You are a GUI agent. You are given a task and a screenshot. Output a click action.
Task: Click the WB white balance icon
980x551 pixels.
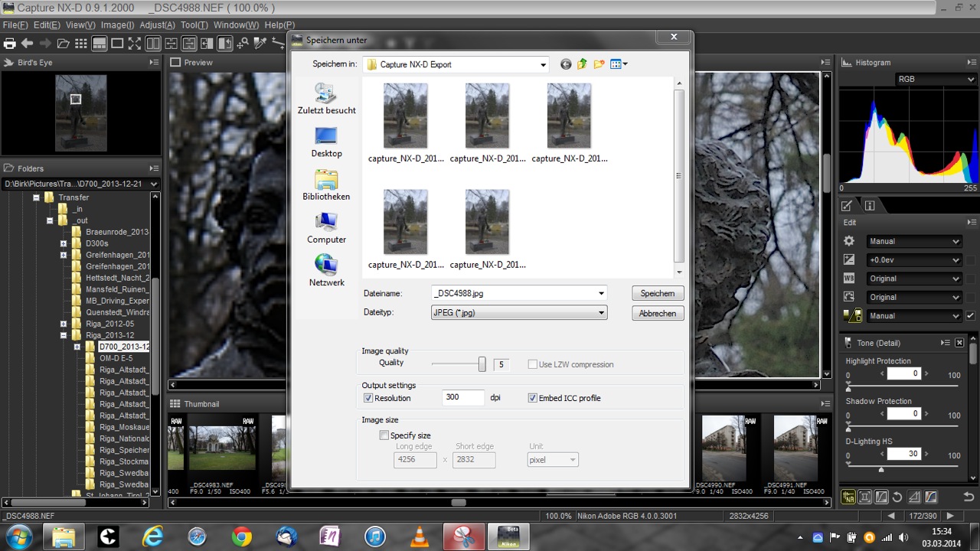[848, 279]
